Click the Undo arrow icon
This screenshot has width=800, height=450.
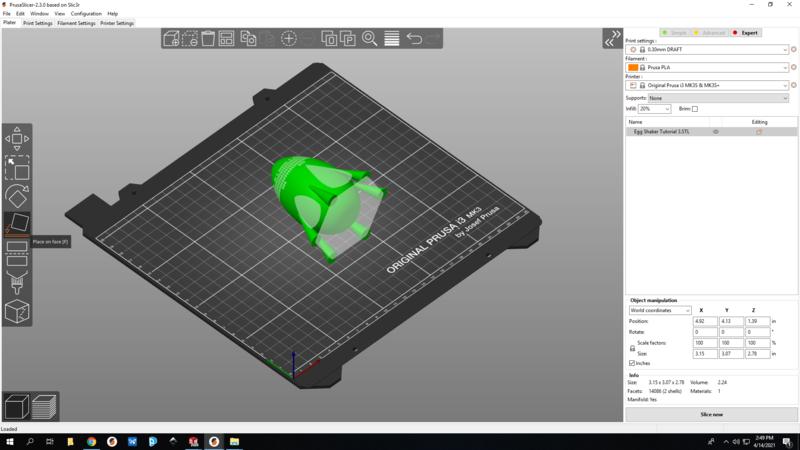point(414,38)
